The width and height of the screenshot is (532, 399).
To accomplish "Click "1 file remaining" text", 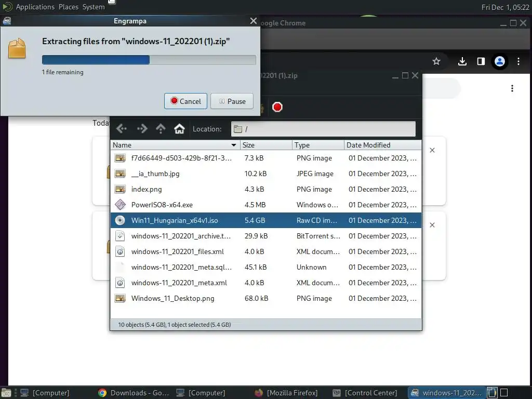I will [x=63, y=72].
